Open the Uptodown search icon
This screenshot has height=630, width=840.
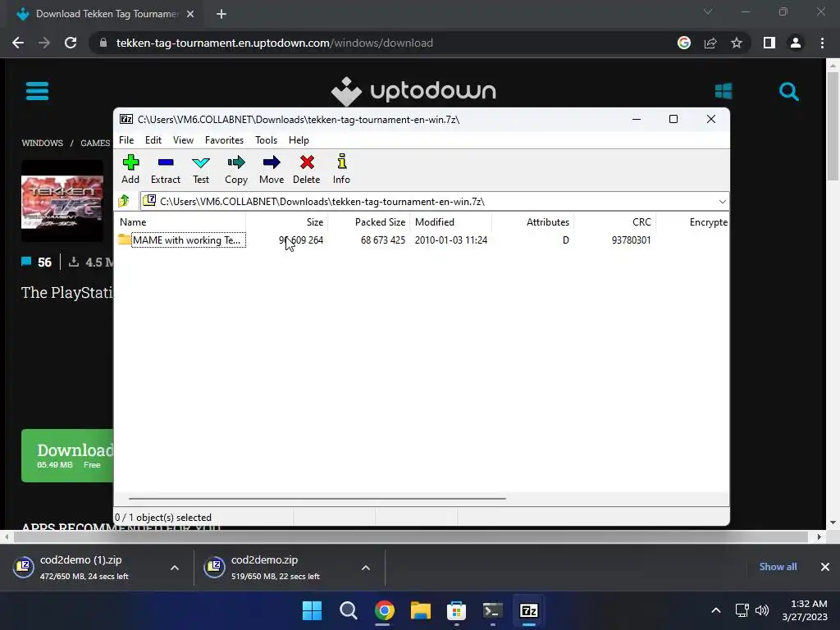[788, 92]
